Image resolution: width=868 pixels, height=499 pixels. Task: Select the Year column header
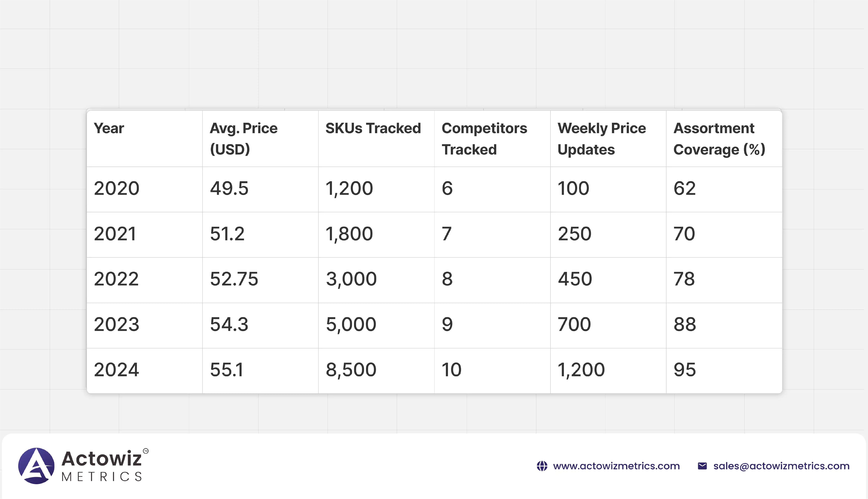pos(109,129)
